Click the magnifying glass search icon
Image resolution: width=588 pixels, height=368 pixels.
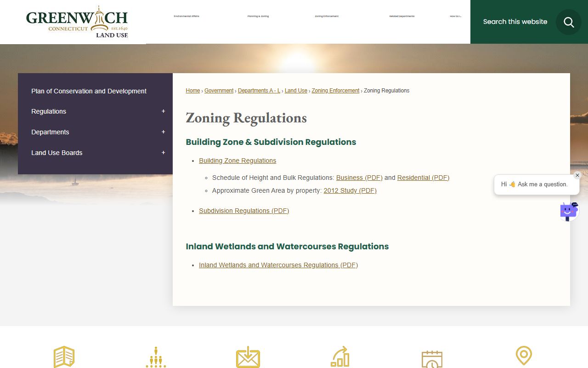tap(569, 22)
